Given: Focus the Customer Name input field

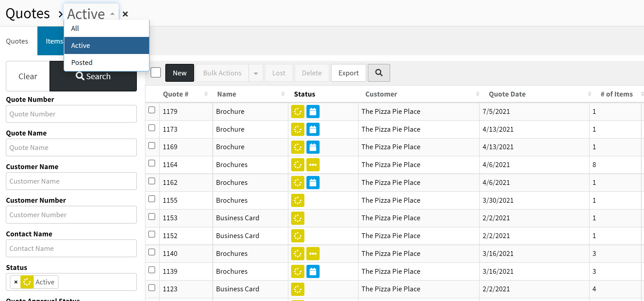Looking at the screenshot, I should click(x=71, y=181).
